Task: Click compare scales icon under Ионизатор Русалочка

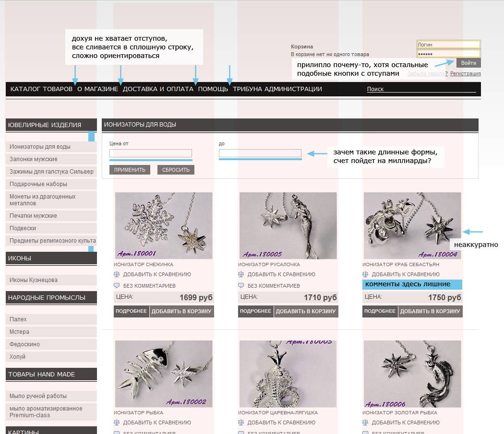Action: click(241, 274)
